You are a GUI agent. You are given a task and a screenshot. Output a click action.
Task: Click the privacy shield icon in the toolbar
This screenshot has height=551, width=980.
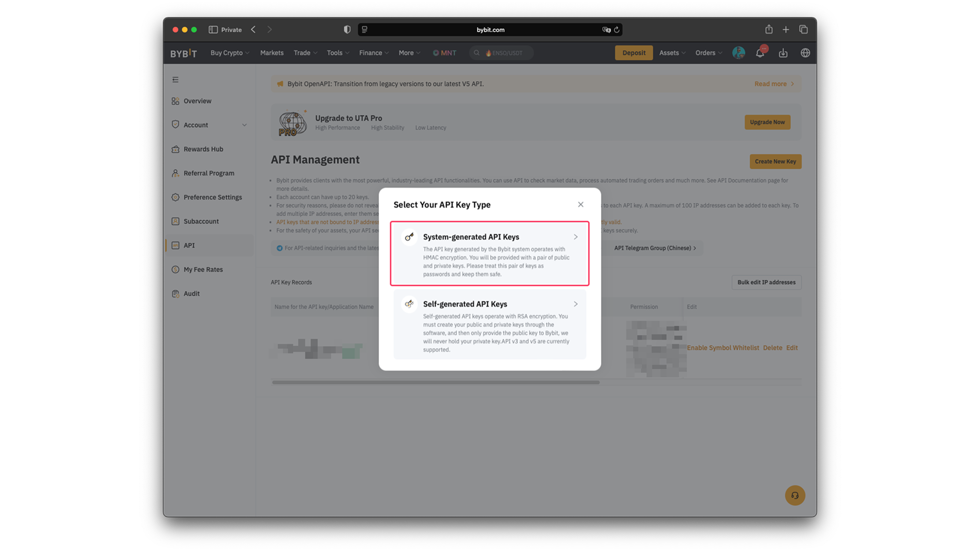pos(347,30)
